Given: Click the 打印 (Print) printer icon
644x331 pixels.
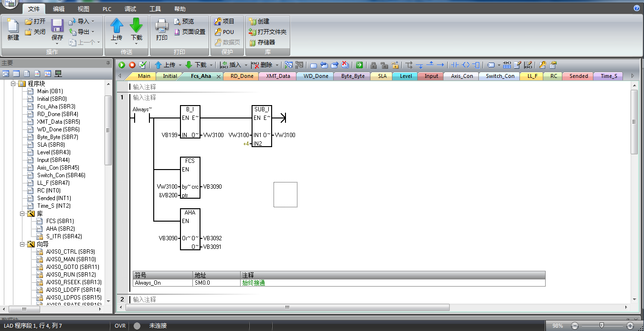Looking at the screenshot, I should 162,29.
